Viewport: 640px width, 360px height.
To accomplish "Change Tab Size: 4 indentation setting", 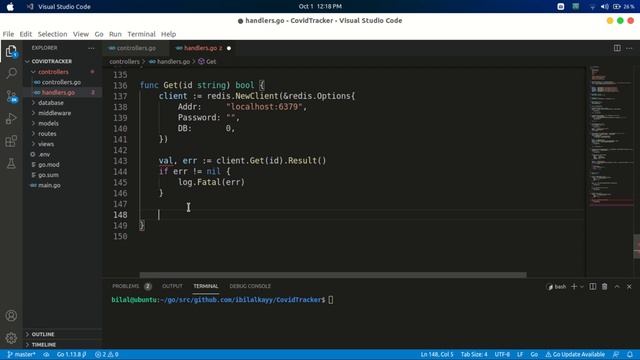I will pos(474,354).
